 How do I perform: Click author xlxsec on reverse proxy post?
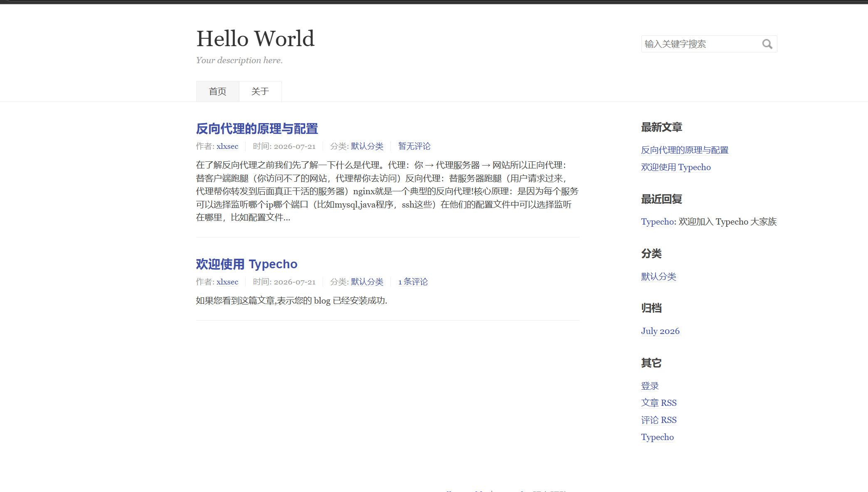tap(227, 146)
